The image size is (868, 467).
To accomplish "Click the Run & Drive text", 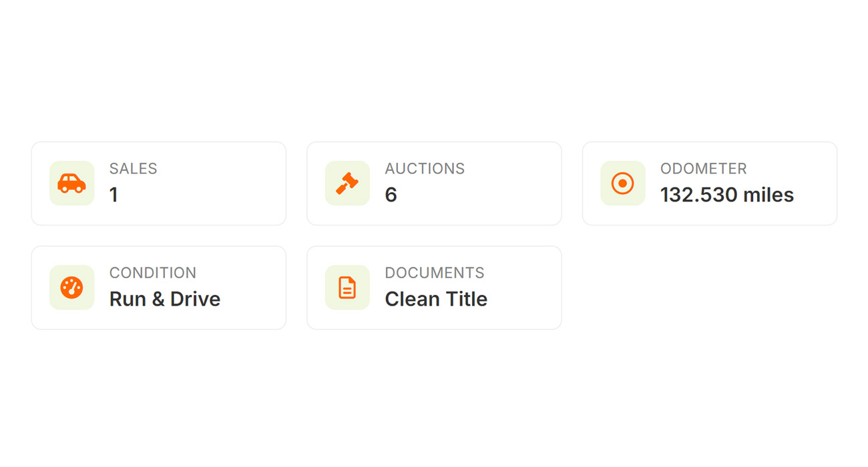I will (165, 299).
